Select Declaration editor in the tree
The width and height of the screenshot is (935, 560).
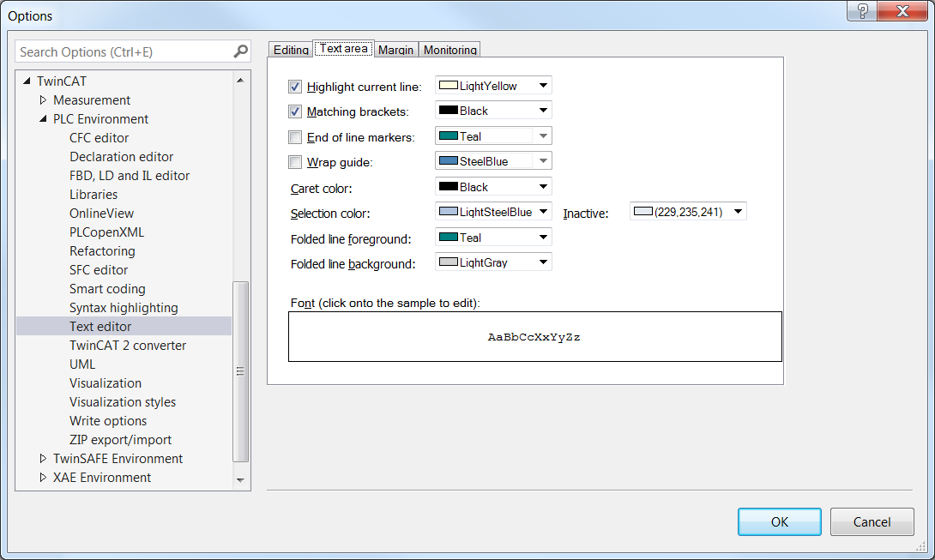point(121,157)
